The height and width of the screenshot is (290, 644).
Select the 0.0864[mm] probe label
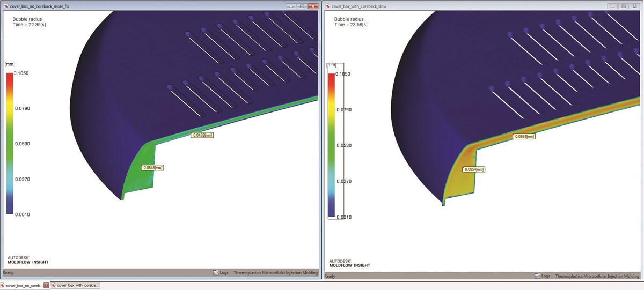point(524,137)
